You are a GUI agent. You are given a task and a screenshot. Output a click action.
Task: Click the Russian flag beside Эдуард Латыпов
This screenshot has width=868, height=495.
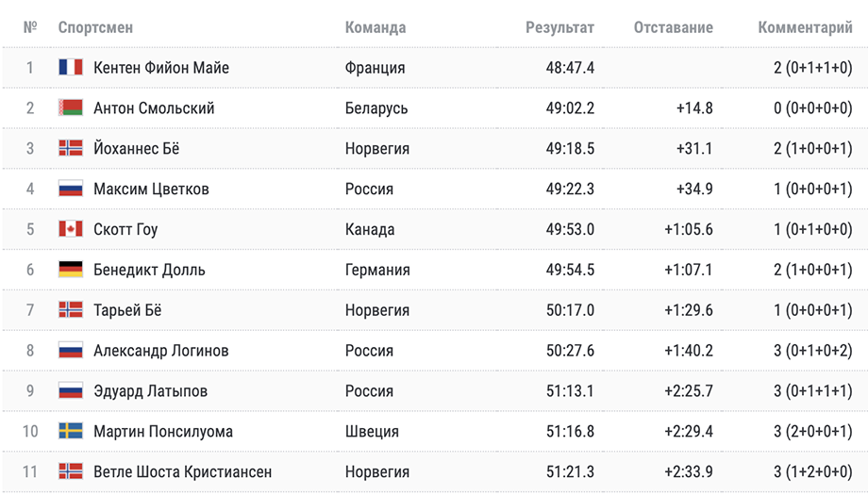(x=71, y=390)
